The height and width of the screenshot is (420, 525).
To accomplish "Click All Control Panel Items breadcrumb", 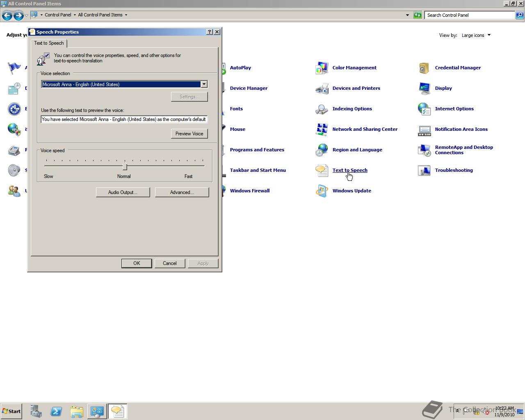I will click(x=100, y=15).
